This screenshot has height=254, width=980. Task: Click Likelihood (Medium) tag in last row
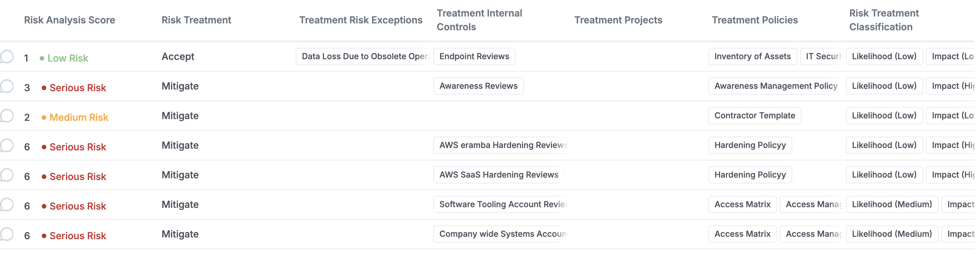point(892,234)
